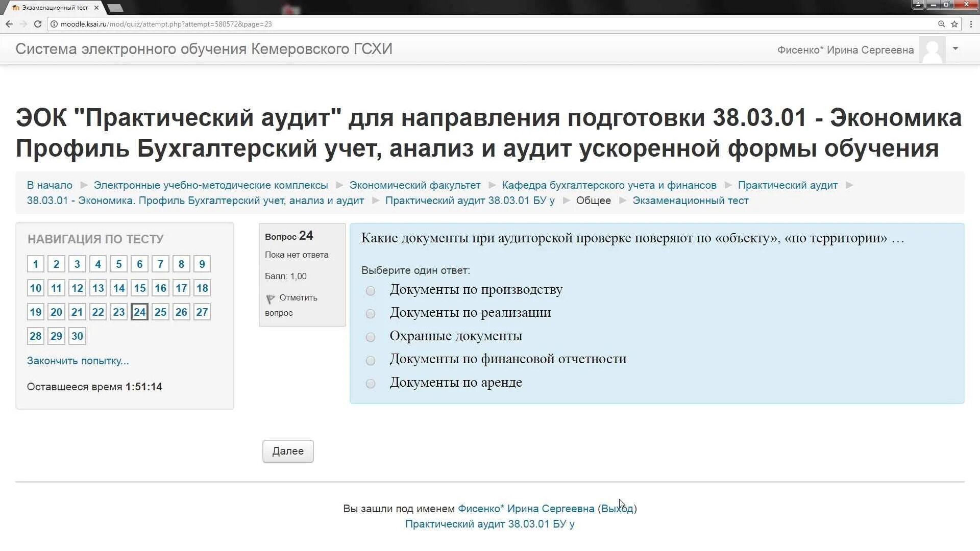This screenshot has height=551, width=980.
Task: Click the flag icon to mark question
Action: (x=271, y=299)
